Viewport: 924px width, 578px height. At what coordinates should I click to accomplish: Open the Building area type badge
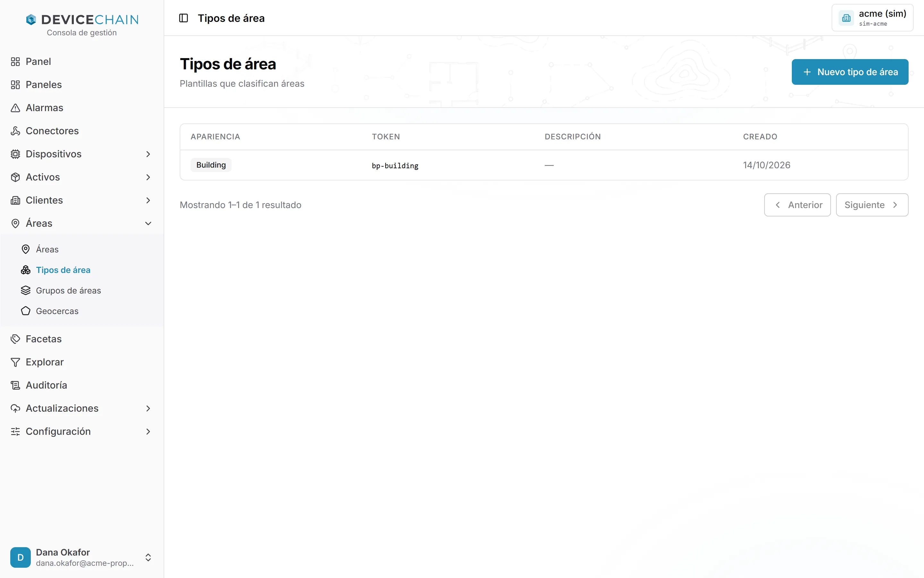click(x=211, y=165)
